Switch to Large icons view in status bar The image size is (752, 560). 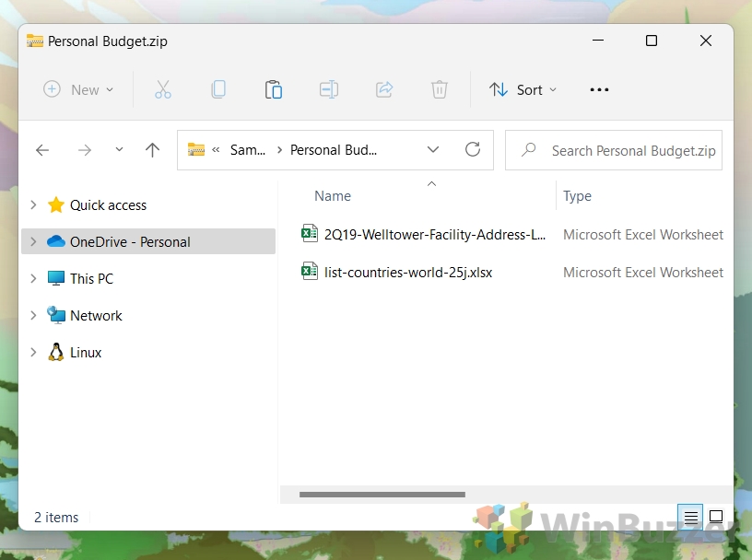(716, 517)
